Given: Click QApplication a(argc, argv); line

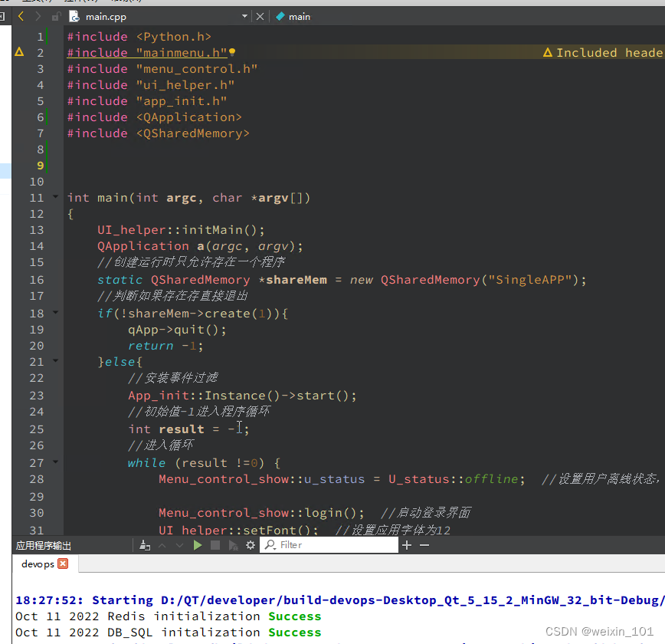Looking at the screenshot, I should tap(200, 246).
